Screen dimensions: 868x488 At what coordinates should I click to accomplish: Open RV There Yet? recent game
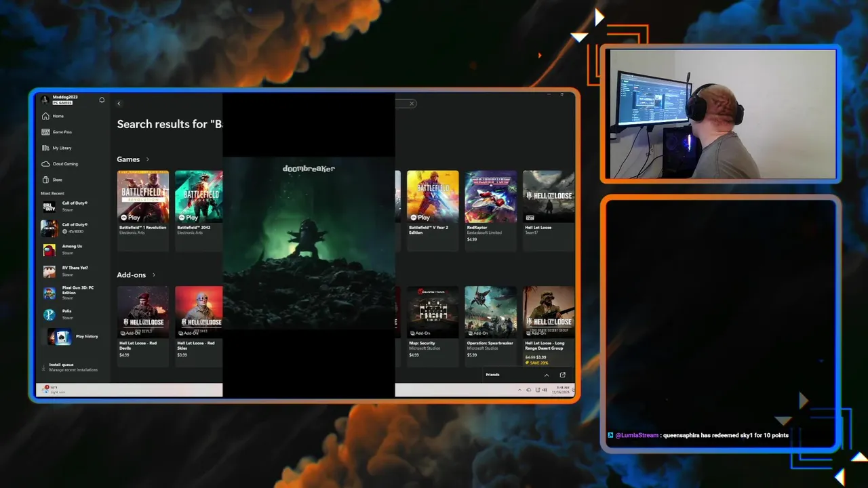71,271
